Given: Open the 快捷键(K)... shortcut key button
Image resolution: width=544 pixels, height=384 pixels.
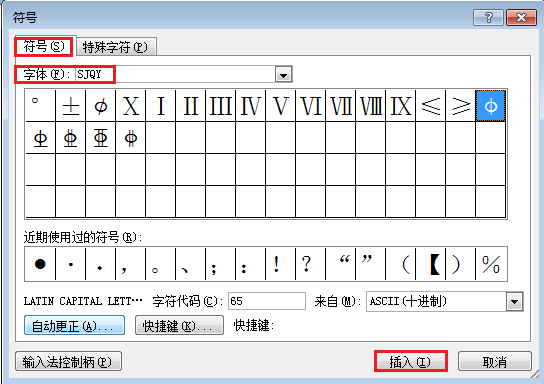Looking at the screenshot, I should (179, 325).
